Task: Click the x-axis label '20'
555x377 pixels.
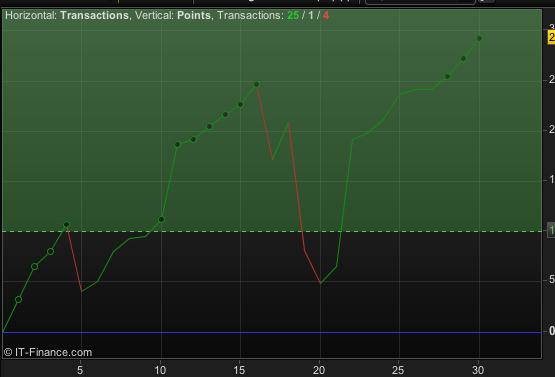Action: pos(319,370)
